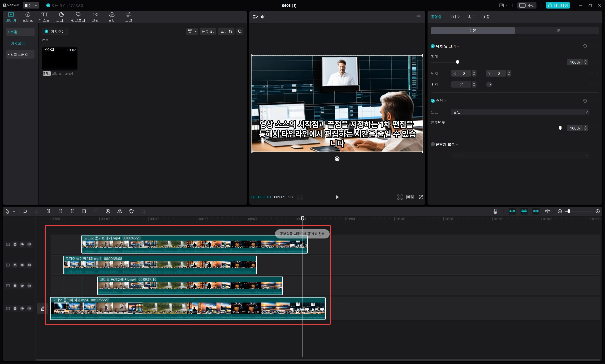This screenshot has height=364, width=605.
Task: Click the 불투명도 opacity slider handle
Action: point(560,128)
